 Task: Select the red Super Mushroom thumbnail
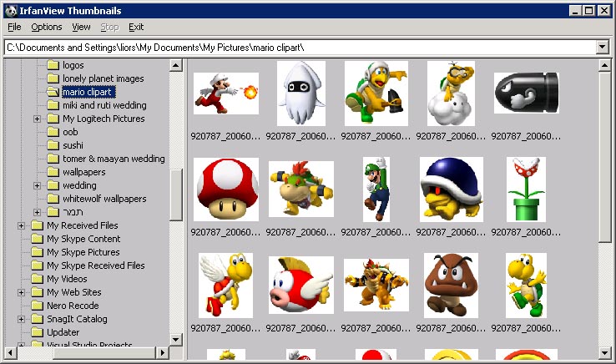pyautogui.click(x=226, y=190)
